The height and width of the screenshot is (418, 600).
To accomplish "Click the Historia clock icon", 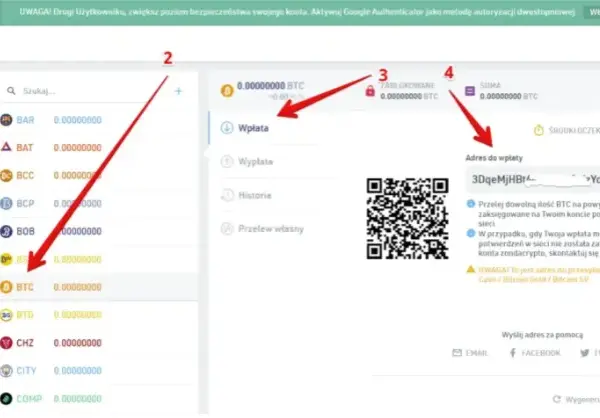I will coord(227,195).
